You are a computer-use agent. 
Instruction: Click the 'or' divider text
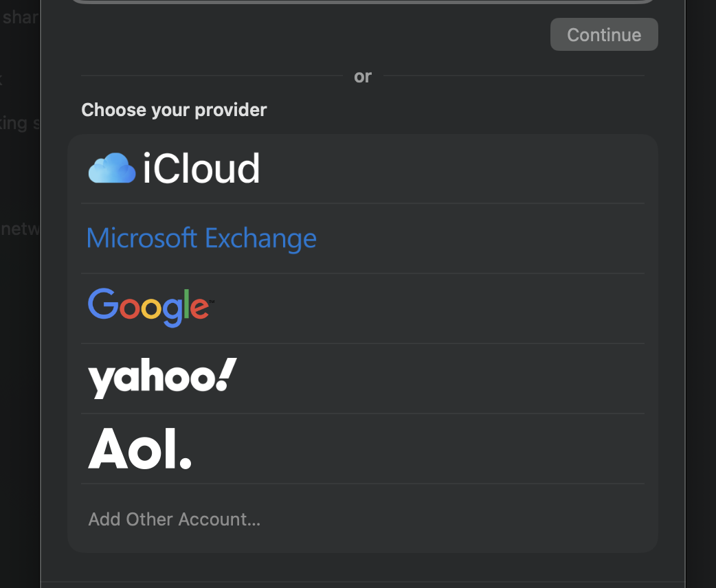[363, 76]
